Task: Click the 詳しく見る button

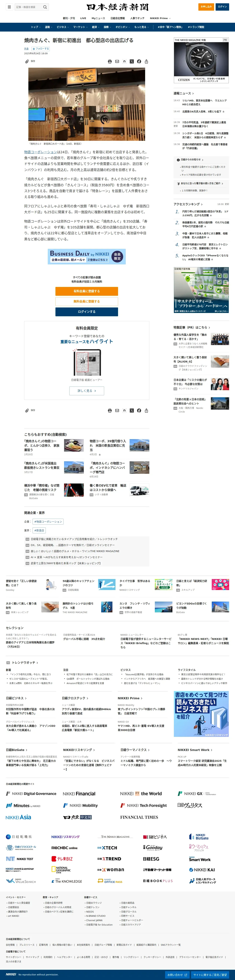Action: pos(87,391)
